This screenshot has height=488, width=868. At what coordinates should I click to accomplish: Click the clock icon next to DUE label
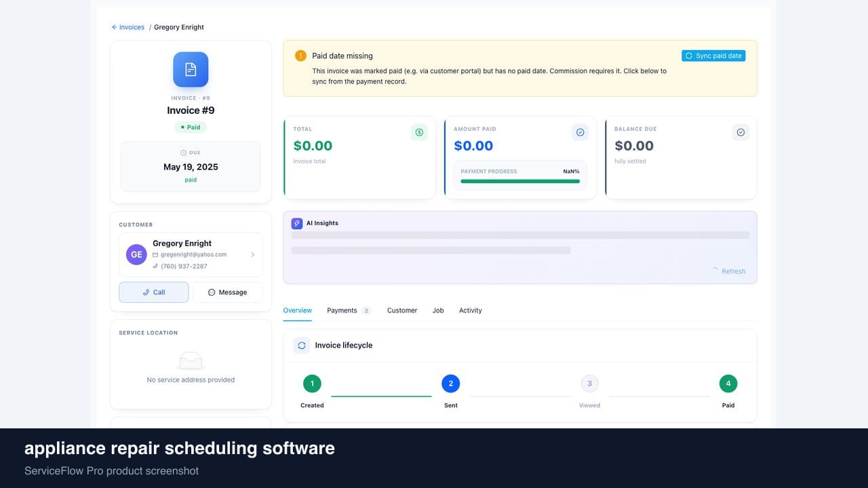click(183, 152)
